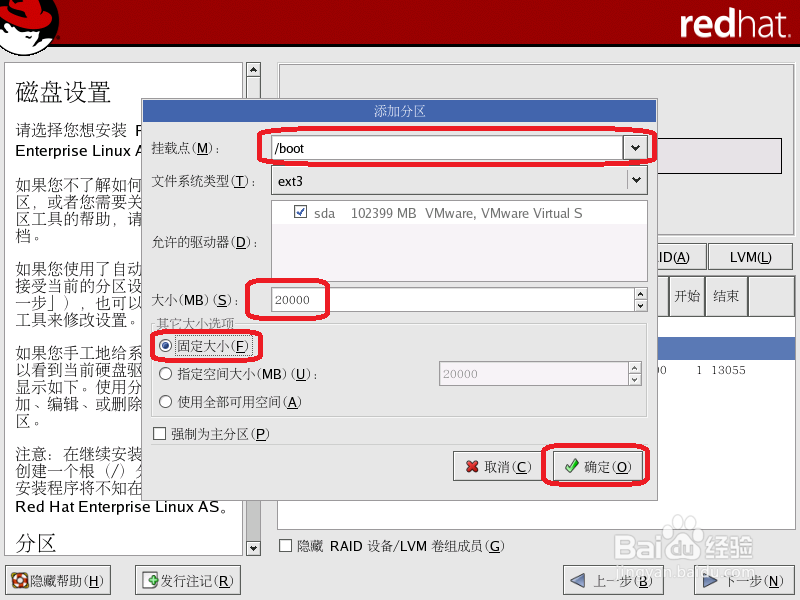Viewport: 800px width, 600px height.
Task: Click up arrow of the max-size spinner
Action: (634, 368)
